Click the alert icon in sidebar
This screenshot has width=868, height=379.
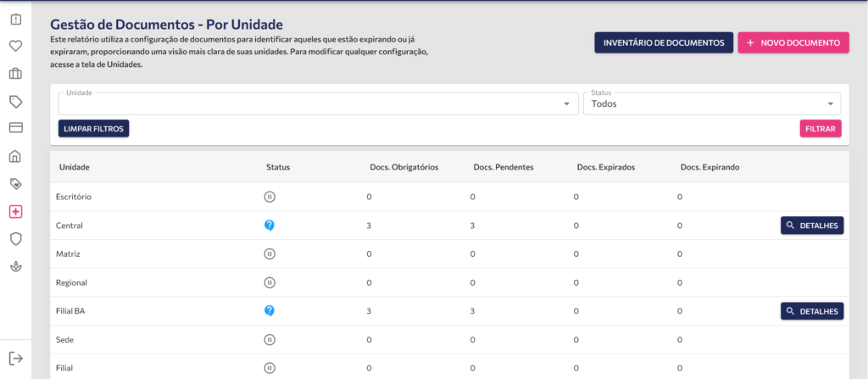pos(15,19)
